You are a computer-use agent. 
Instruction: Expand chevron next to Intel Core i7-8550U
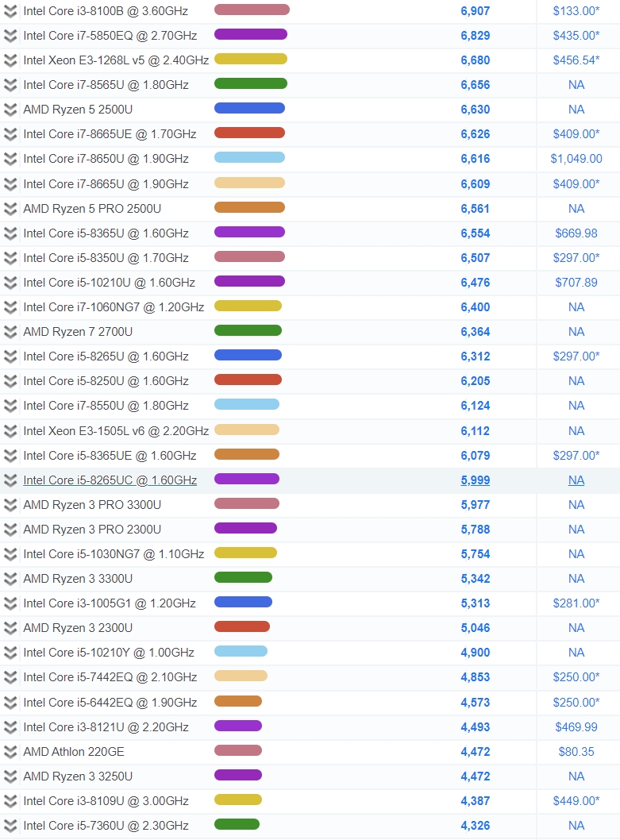(10, 406)
